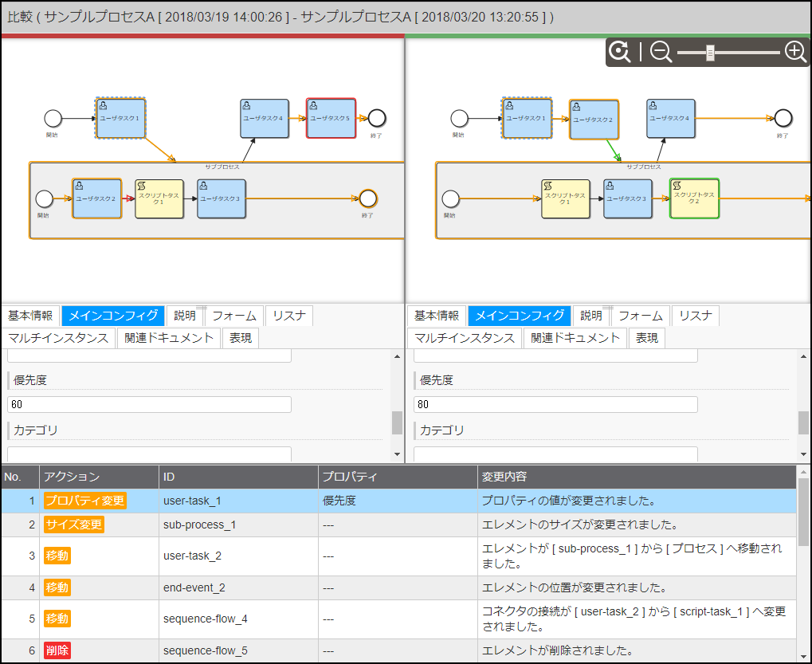The width and height of the screenshot is (812, 664).
Task: Click the sub-process_1 ID cell
Action: point(239,525)
